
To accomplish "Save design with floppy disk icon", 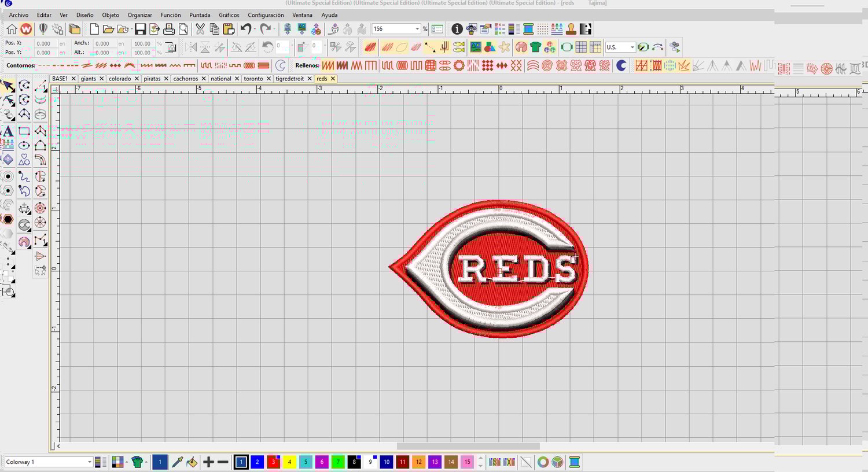I will coord(140,29).
